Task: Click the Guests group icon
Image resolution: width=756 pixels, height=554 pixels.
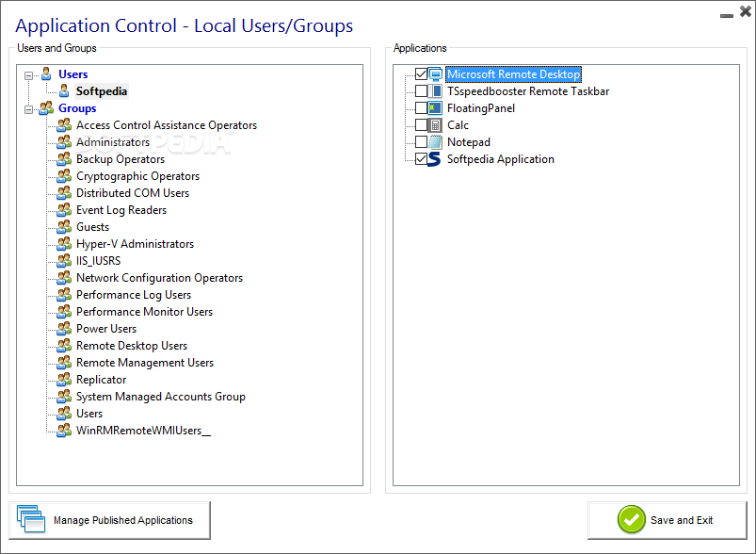Action: pyautogui.click(x=64, y=227)
